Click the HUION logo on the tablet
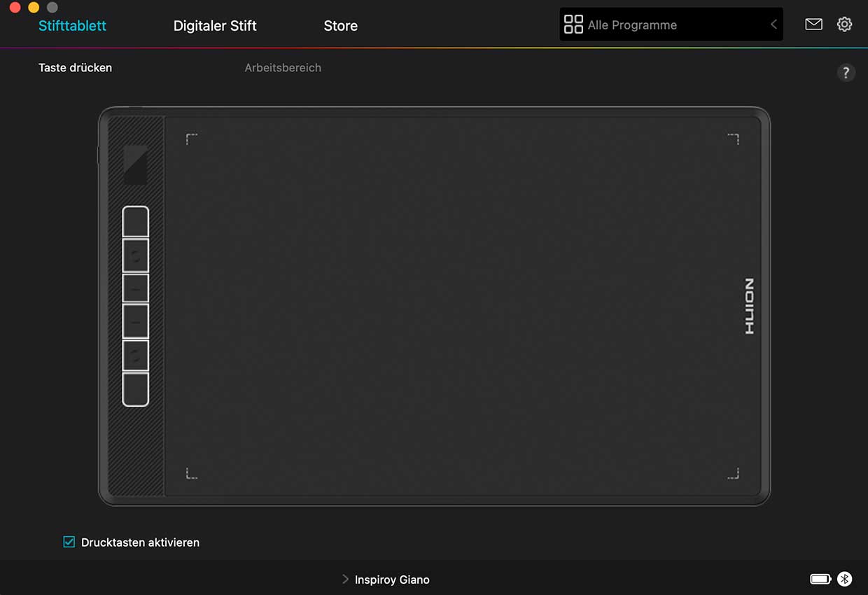 [x=749, y=307]
